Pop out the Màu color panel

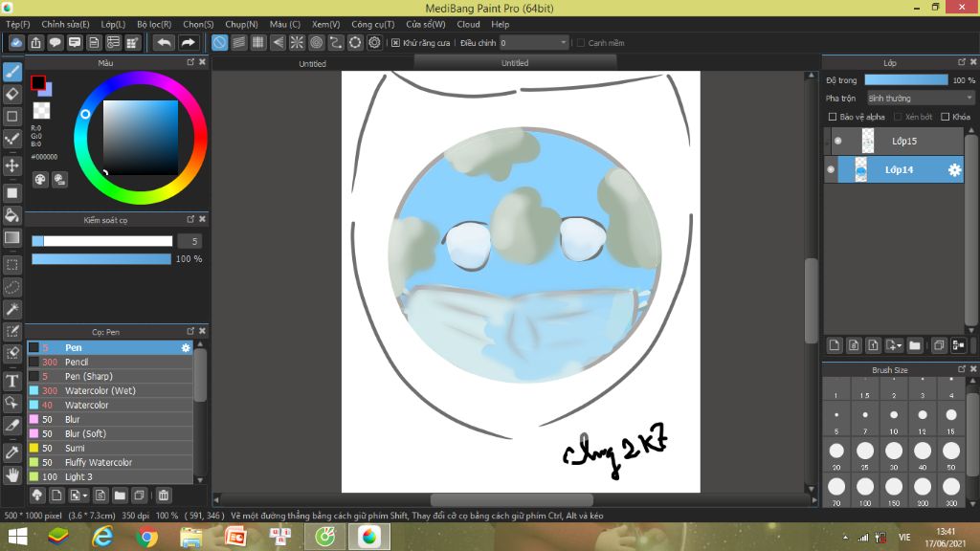[x=190, y=62]
